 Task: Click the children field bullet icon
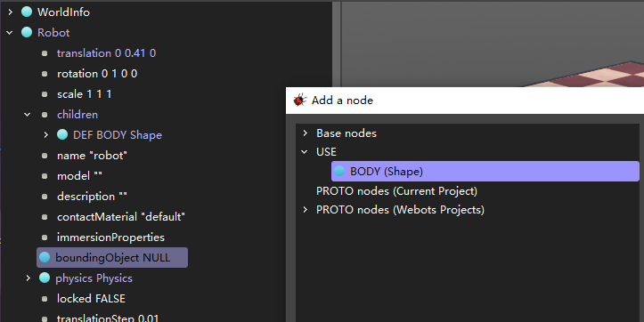tap(45, 115)
